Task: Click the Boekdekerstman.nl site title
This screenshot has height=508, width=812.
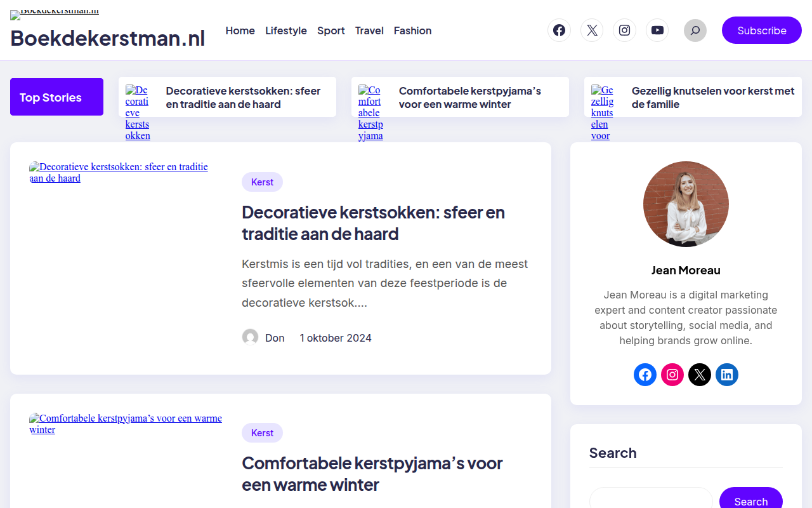Action: [108, 38]
